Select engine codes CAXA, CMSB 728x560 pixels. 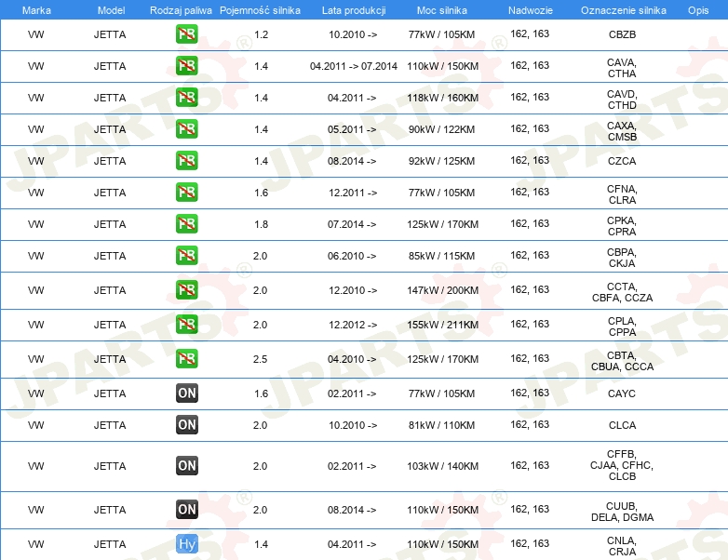pos(622,131)
